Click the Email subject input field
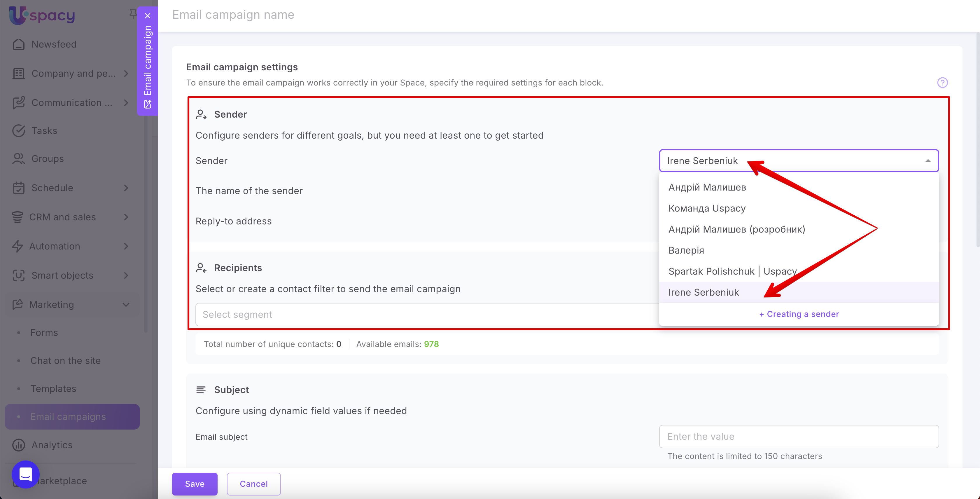The image size is (980, 499). [x=799, y=437]
